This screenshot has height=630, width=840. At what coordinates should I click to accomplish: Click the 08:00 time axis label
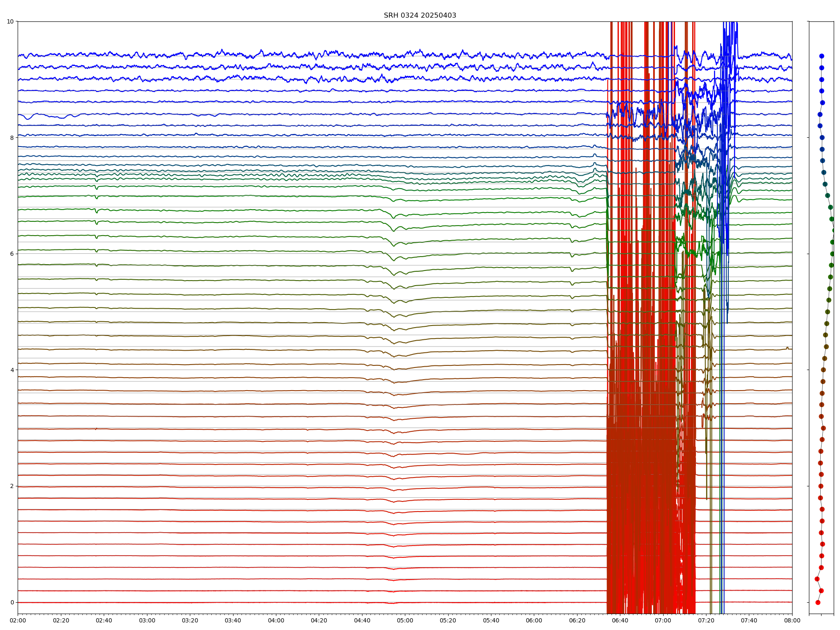click(x=792, y=620)
